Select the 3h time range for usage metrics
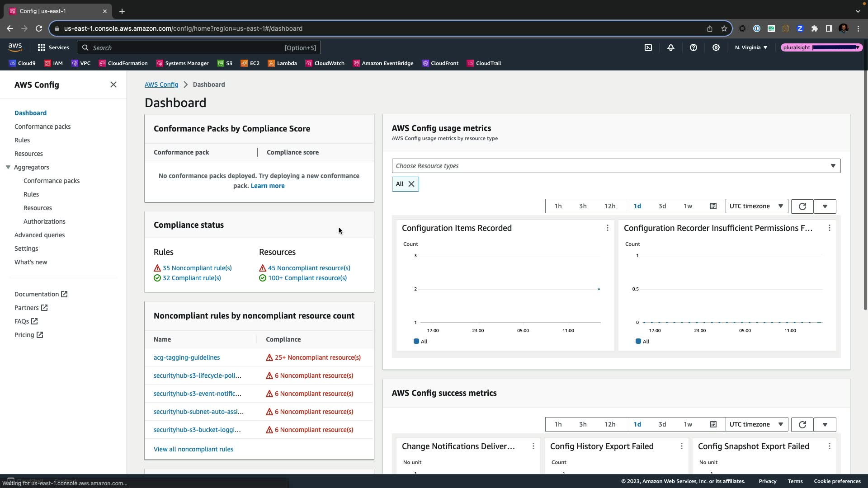The height and width of the screenshot is (488, 868). pyautogui.click(x=583, y=206)
